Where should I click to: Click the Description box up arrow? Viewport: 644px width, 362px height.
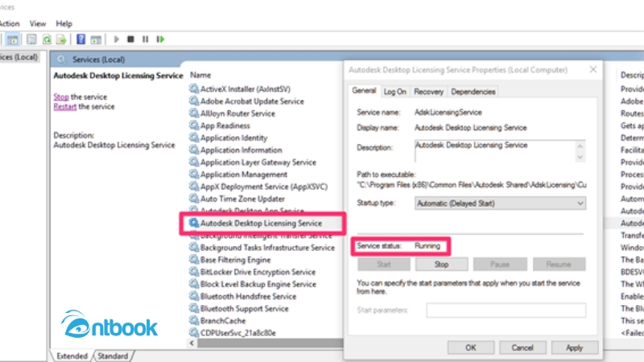point(580,146)
